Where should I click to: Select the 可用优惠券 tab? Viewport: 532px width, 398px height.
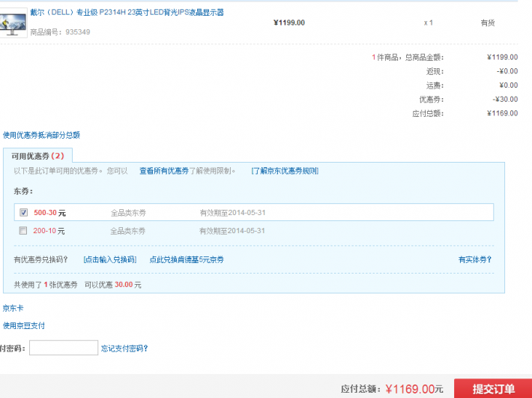(37, 156)
